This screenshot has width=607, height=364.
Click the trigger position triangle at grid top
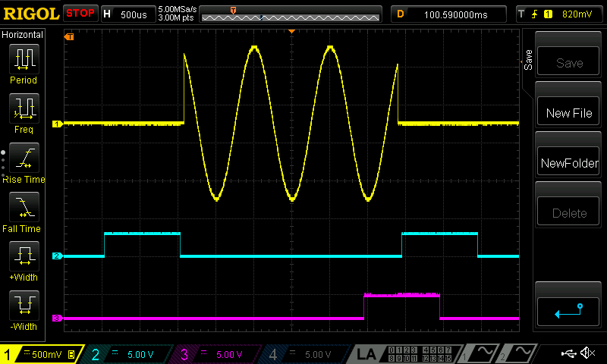[x=292, y=31]
